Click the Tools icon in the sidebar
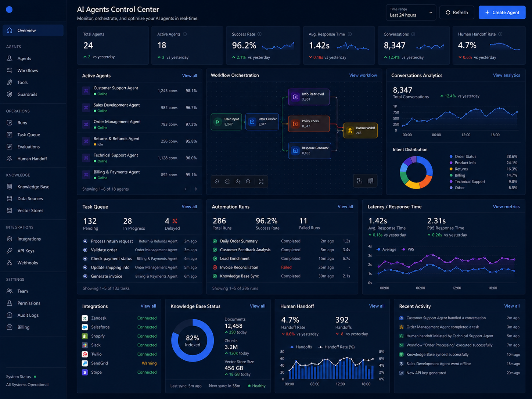The width and height of the screenshot is (532, 399). click(10, 82)
